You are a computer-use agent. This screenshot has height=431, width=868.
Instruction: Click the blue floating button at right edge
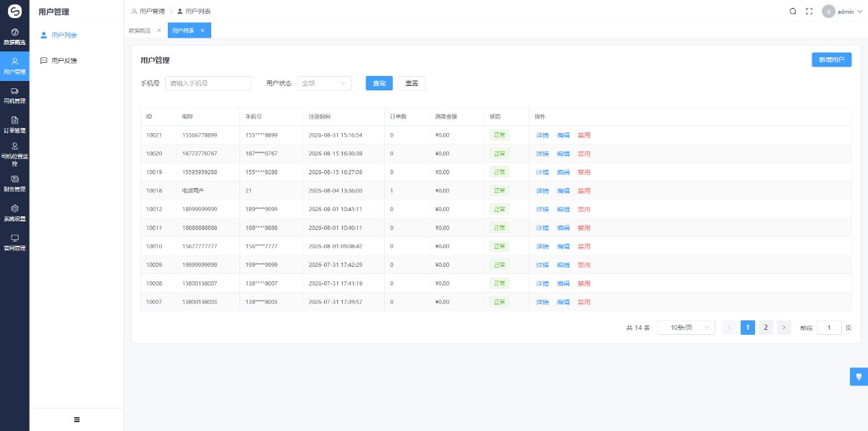point(859,376)
